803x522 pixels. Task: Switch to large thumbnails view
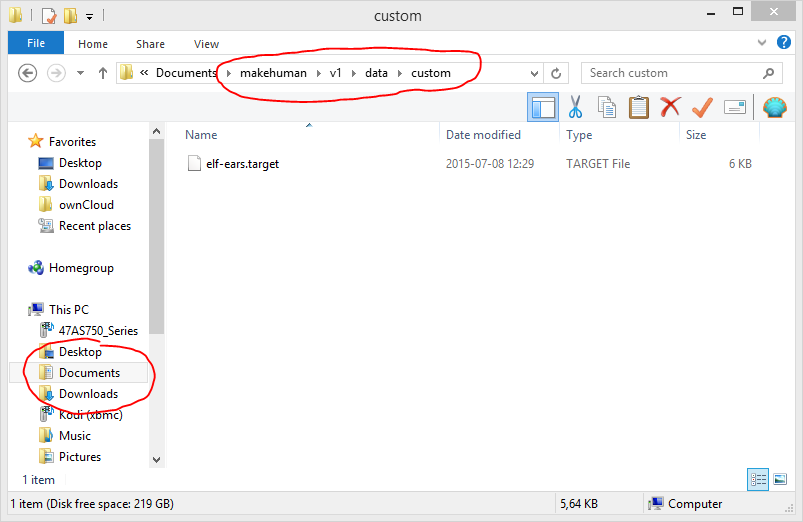[780, 480]
